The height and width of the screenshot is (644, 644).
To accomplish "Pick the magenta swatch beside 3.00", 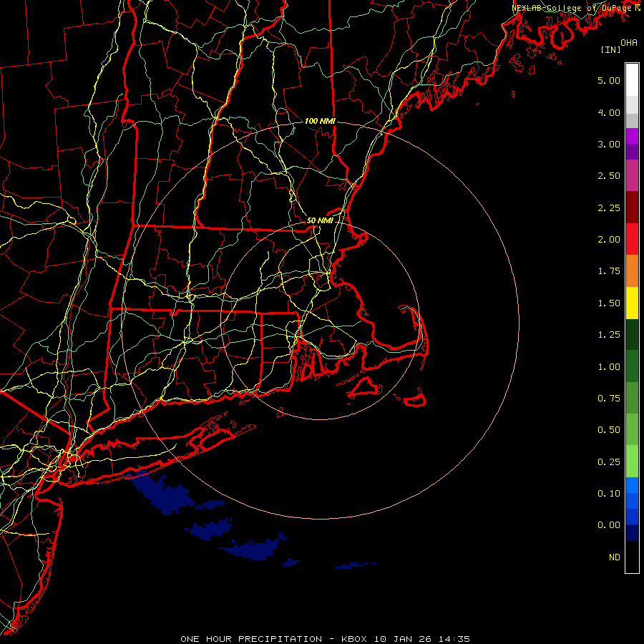I will click(632, 137).
